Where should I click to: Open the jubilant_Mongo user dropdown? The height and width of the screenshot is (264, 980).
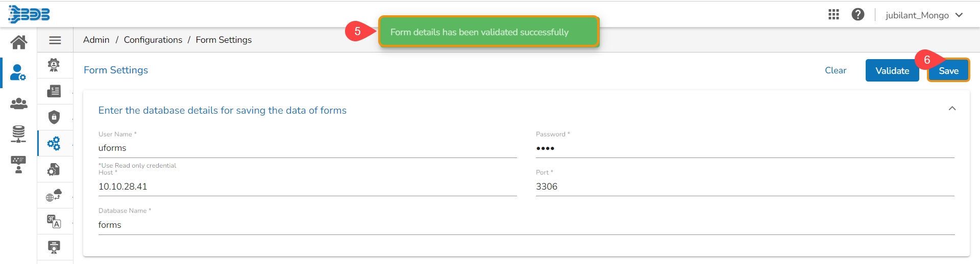[924, 15]
